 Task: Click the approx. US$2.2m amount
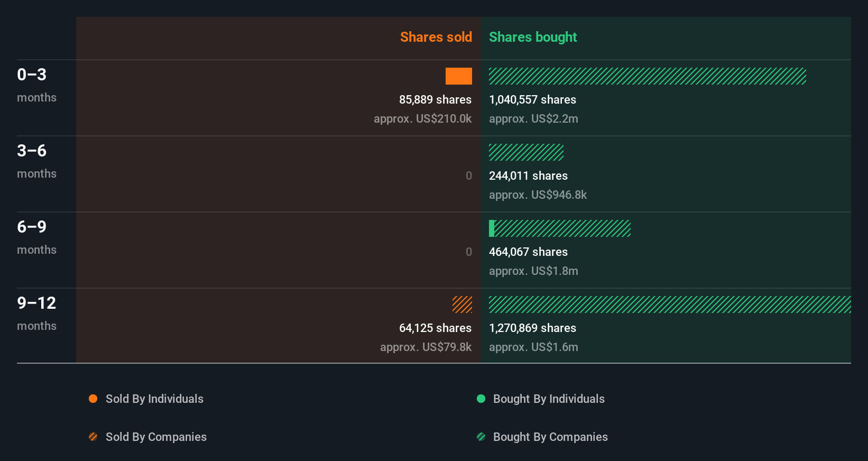pyautogui.click(x=533, y=119)
